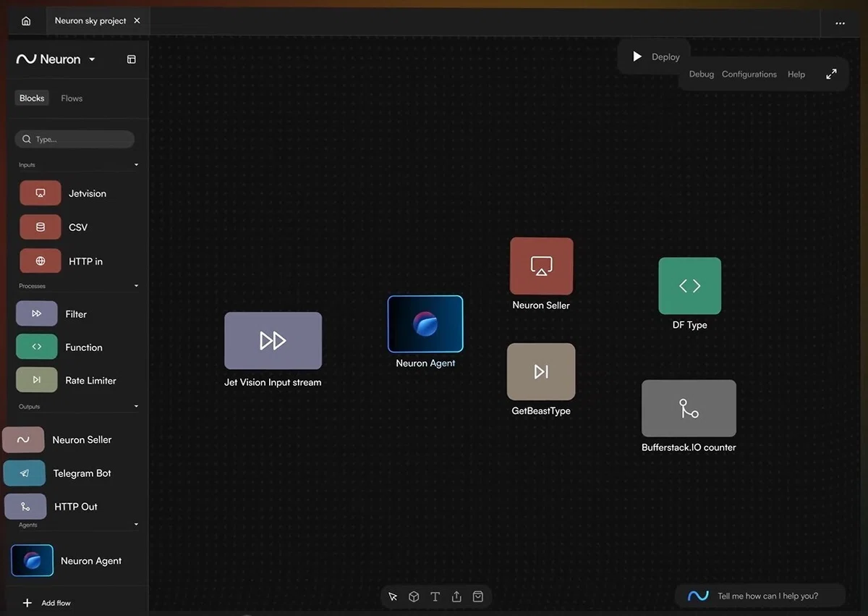The width and height of the screenshot is (868, 616).
Task: Pick the Filter process block icon
Action: coord(37,314)
